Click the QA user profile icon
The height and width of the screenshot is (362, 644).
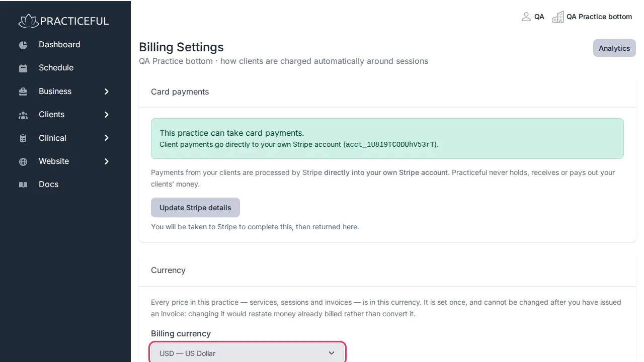tap(526, 17)
